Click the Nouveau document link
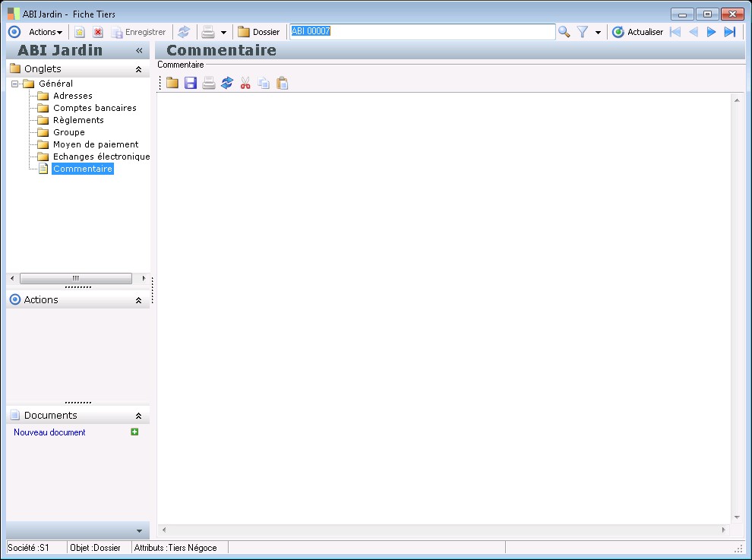 pos(49,432)
